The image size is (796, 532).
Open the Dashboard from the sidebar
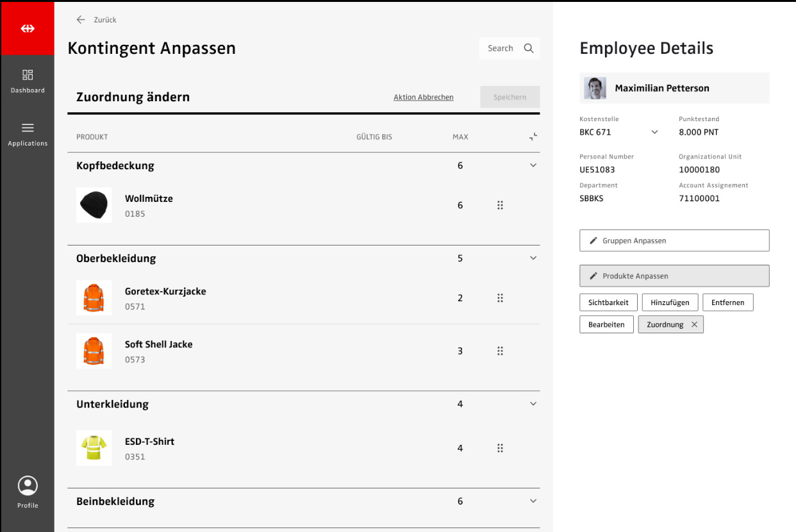pos(28,81)
